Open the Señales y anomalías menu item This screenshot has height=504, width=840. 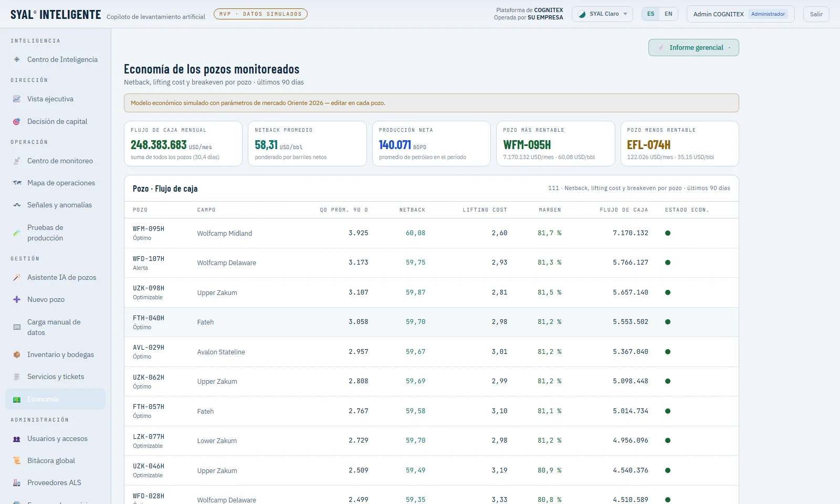click(x=55, y=205)
